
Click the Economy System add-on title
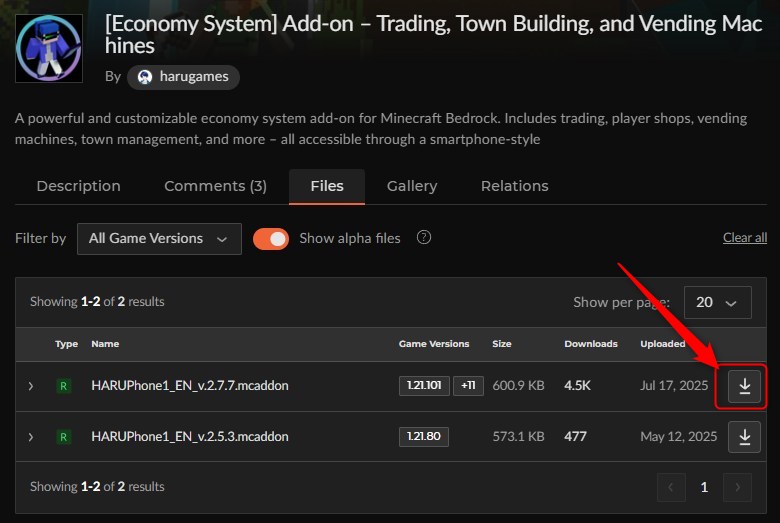(x=433, y=34)
